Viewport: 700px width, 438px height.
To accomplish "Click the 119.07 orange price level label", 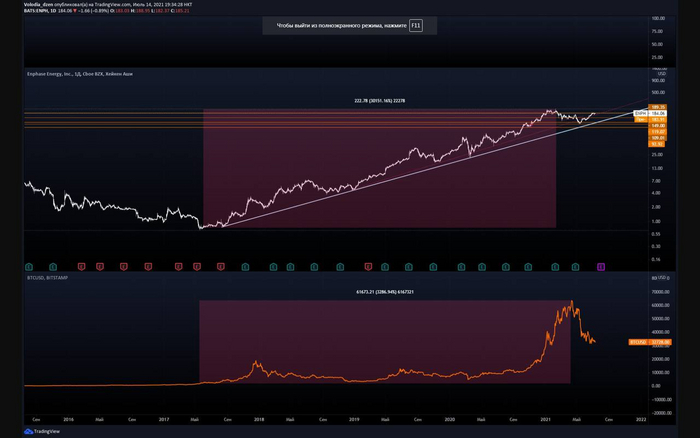I will click(658, 131).
